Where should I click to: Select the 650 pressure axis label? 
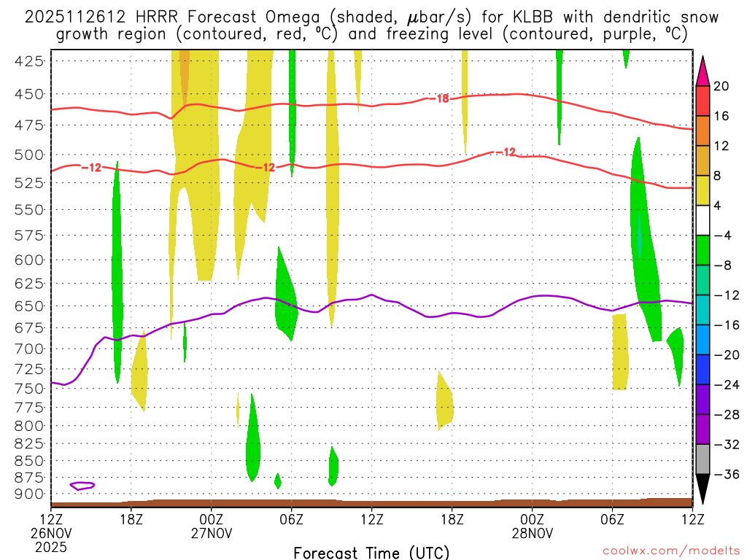click(29, 306)
